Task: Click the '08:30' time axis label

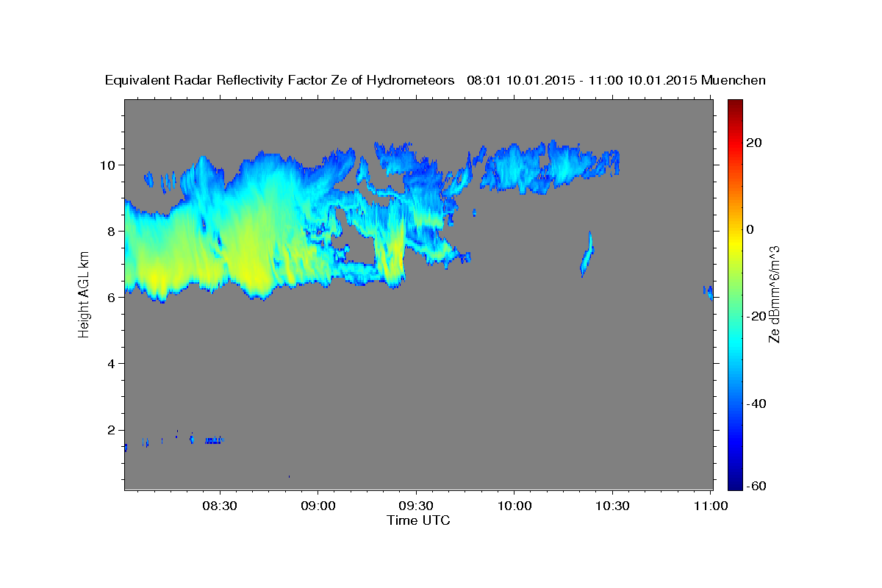Action: point(220,506)
